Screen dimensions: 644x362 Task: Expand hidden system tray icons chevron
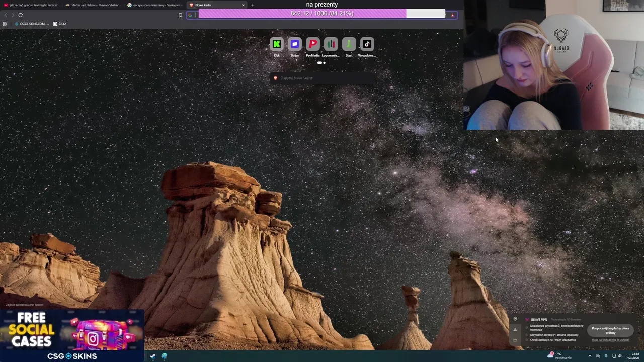[x=590, y=356]
